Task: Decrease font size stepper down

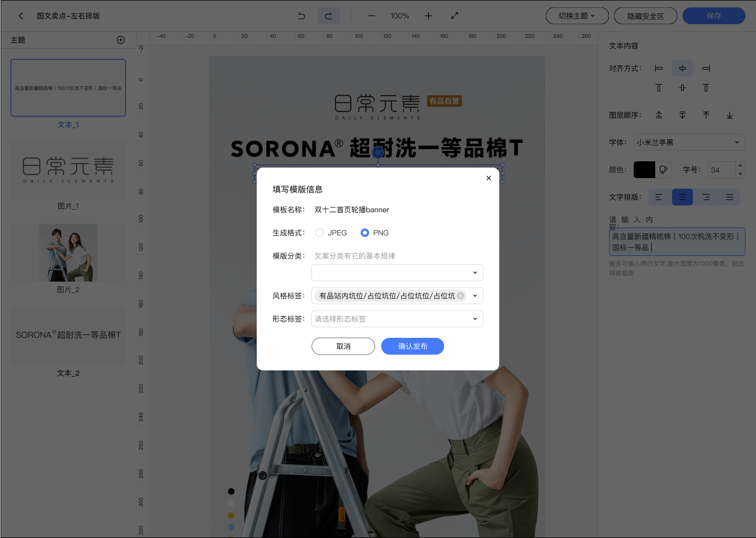Action: click(740, 174)
